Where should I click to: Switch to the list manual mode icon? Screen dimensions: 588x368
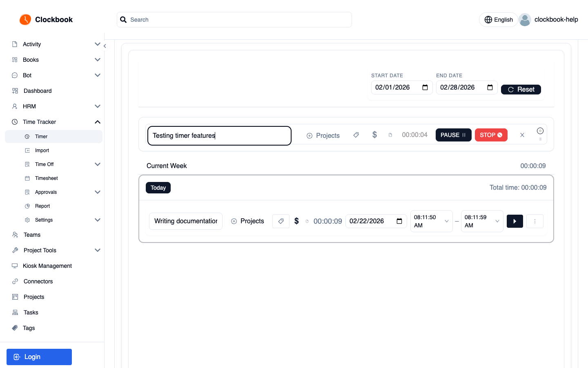pyautogui.click(x=540, y=139)
